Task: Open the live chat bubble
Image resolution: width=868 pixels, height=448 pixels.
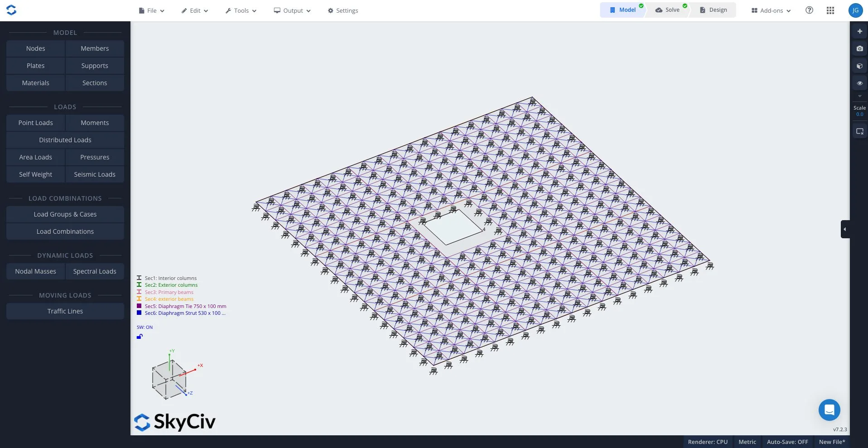Action: (x=829, y=410)
